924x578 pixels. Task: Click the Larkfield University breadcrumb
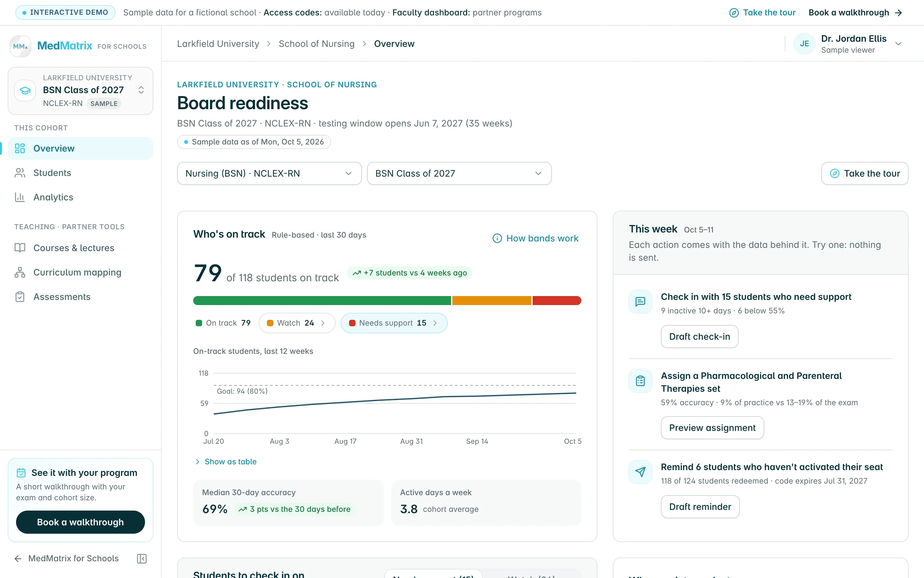pyautogui.click(x=218, y=44)
